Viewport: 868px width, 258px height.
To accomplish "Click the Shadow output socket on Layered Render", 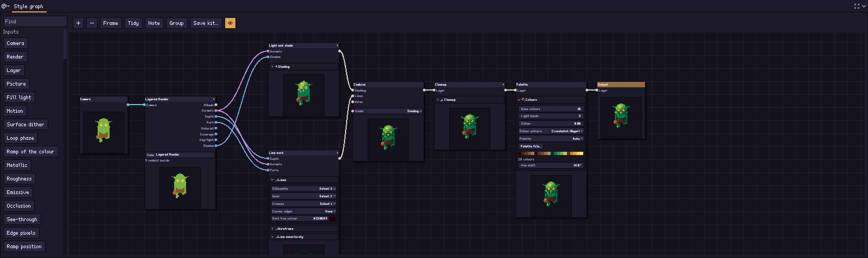I will click(216, 146).
